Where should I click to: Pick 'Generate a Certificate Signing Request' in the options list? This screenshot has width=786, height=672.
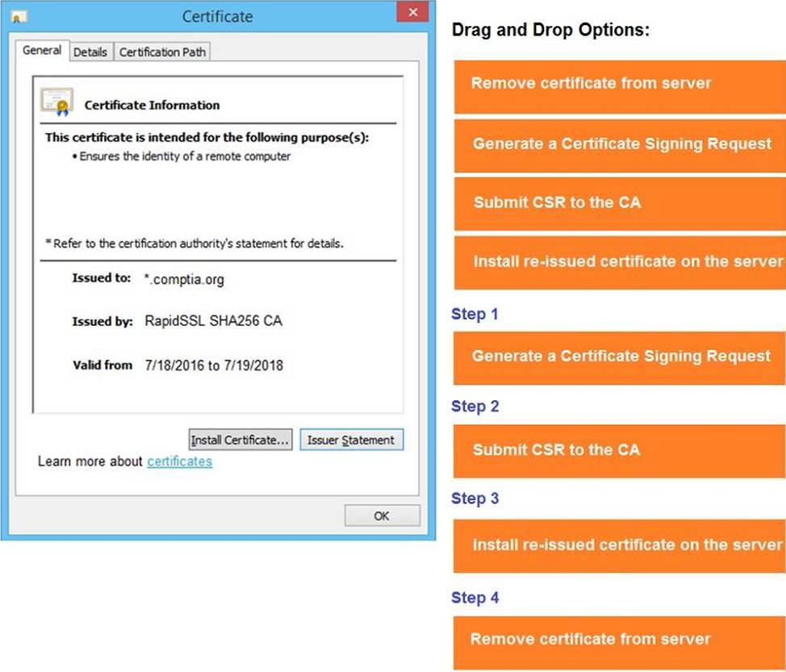619,144
